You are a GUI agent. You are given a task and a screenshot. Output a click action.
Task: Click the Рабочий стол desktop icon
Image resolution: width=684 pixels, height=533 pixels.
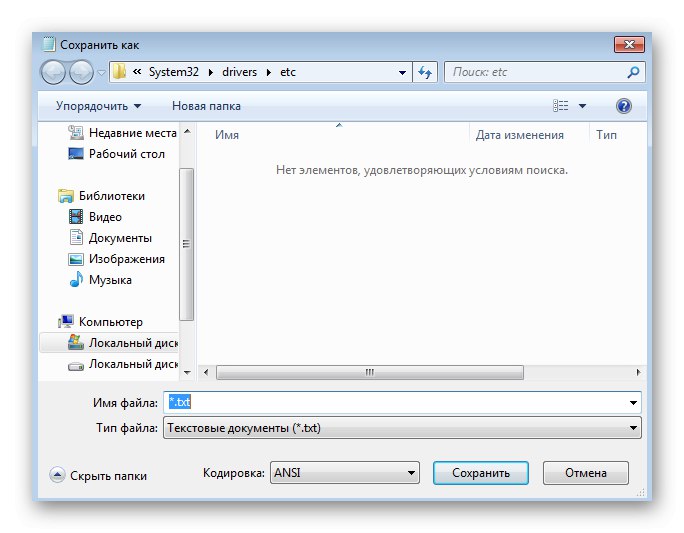click(x=76, y=154)
